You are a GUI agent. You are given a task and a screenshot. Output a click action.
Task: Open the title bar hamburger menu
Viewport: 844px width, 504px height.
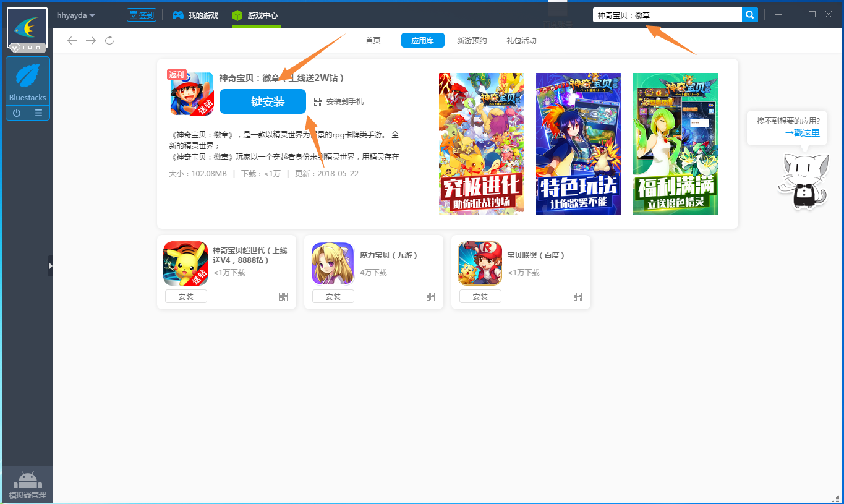(x=778, y=15)
